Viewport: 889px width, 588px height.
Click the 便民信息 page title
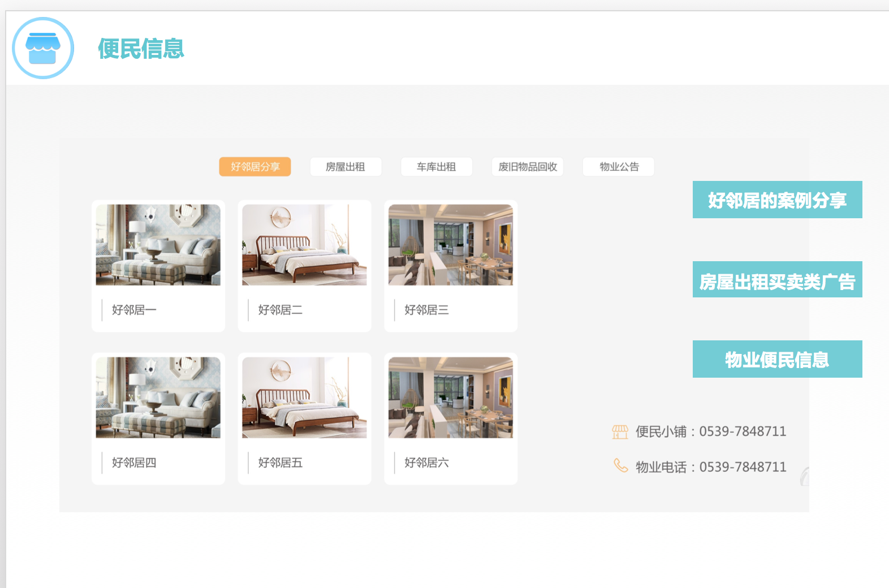(x=141, y=49)
